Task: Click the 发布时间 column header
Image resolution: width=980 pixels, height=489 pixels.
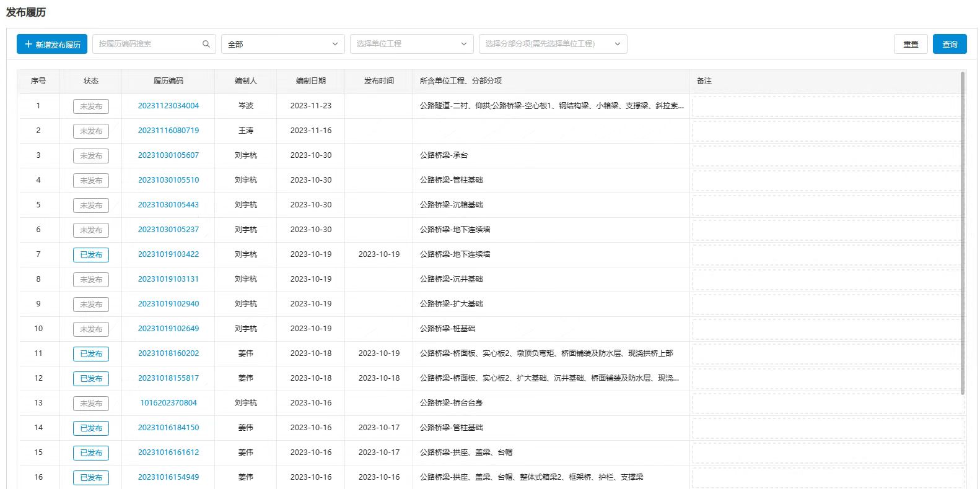Action: click(379, 81)
